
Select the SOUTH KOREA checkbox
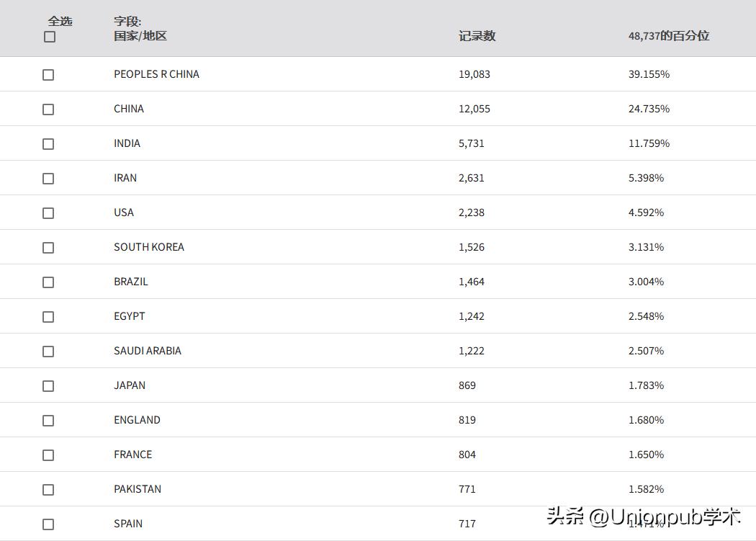click(x=48, y=248)
